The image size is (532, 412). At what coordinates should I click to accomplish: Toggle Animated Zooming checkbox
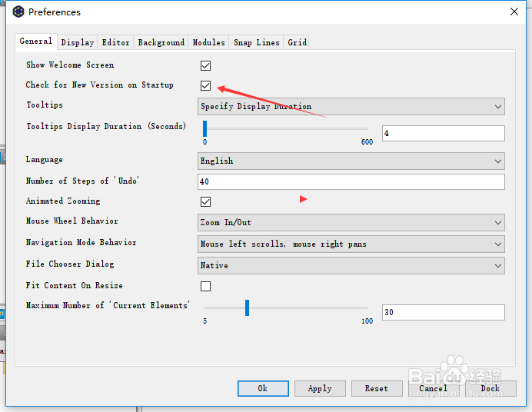[x=205, y=201]
